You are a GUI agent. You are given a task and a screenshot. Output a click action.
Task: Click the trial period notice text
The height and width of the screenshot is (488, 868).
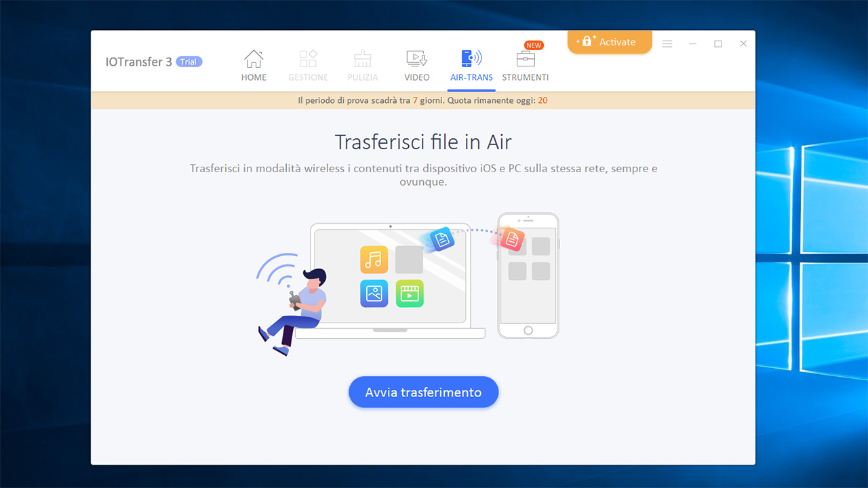pos(423,100)
